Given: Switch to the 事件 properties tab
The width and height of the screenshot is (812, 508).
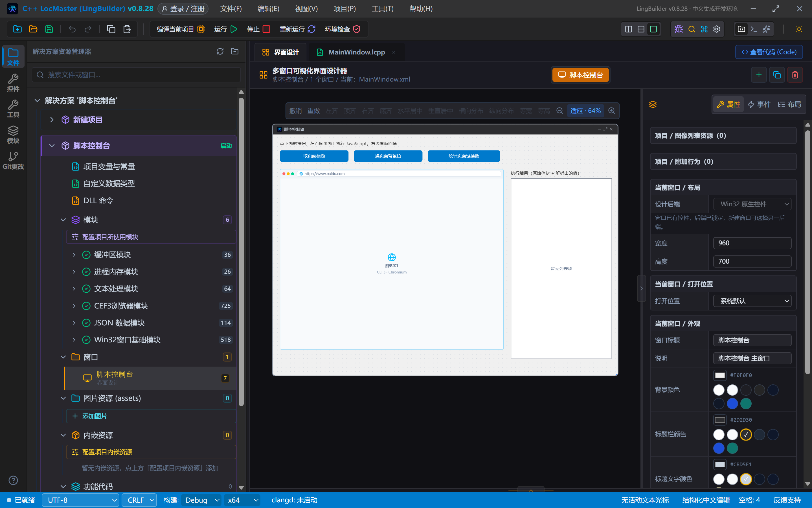Looking at the screenshot, I should point(759,104).
